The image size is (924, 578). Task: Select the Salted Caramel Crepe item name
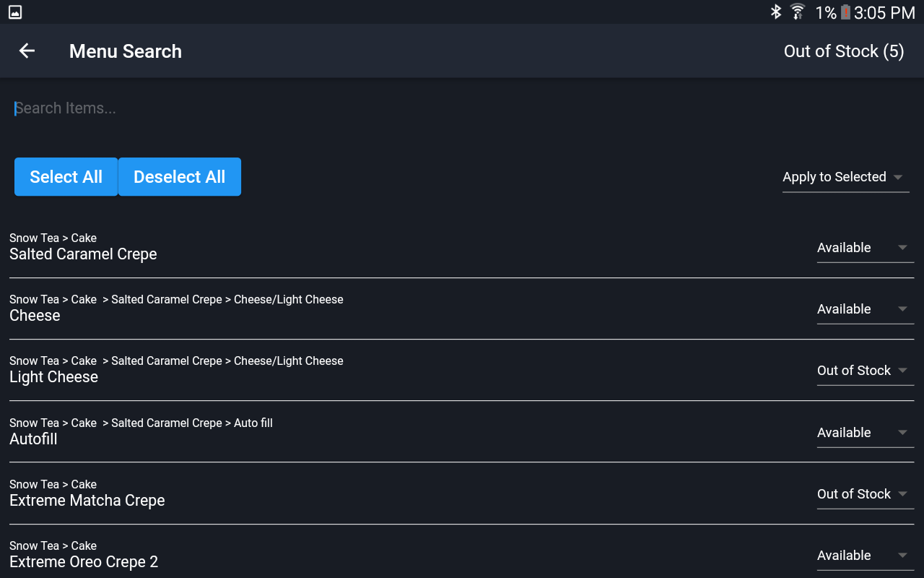coord(83,254)
